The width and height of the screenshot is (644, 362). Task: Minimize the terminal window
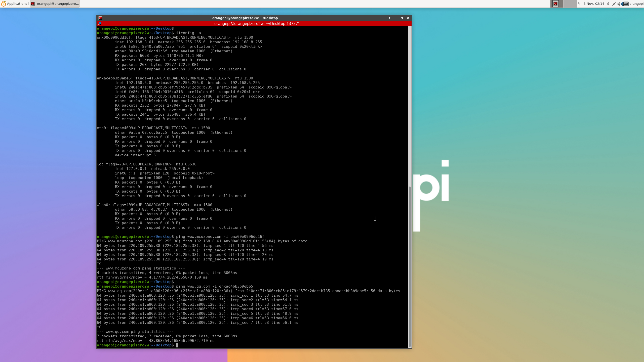[x=396, y=18]
